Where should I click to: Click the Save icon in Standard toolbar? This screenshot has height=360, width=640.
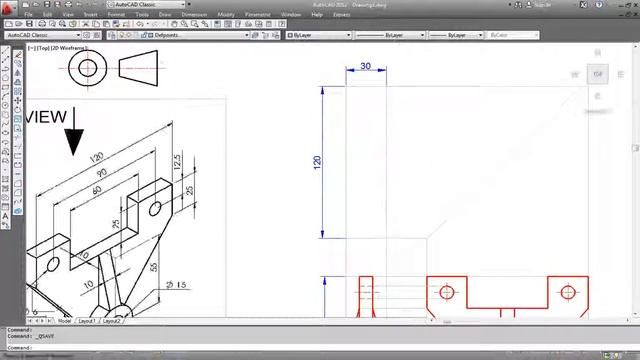pos(29,24)
